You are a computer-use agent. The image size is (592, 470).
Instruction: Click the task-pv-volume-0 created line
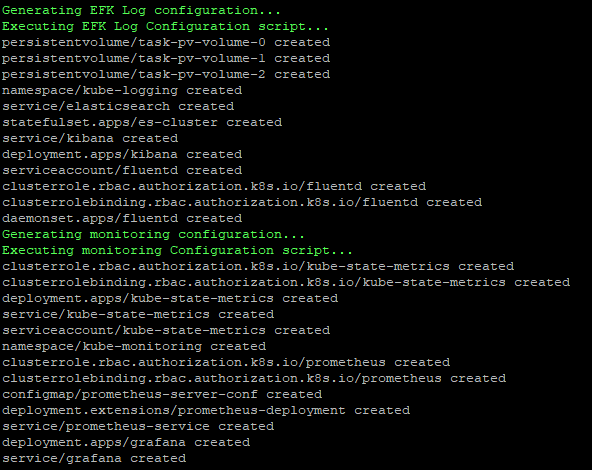166,42
